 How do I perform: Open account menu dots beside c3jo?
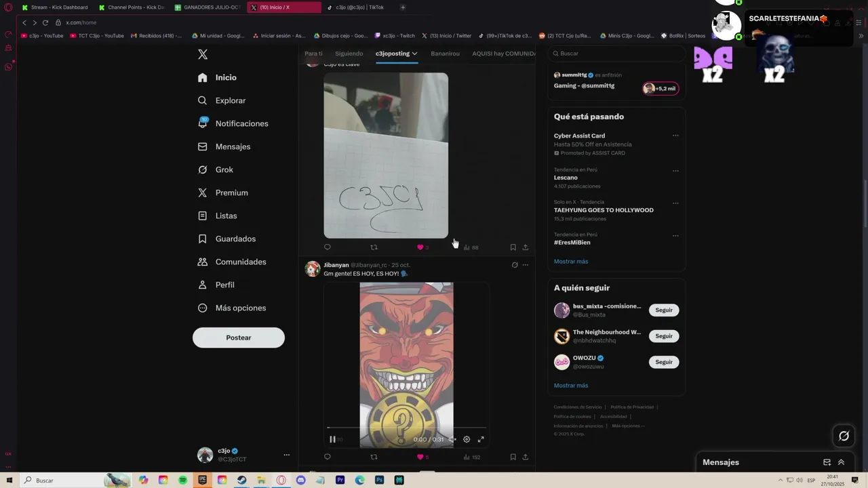pos(286,455)
